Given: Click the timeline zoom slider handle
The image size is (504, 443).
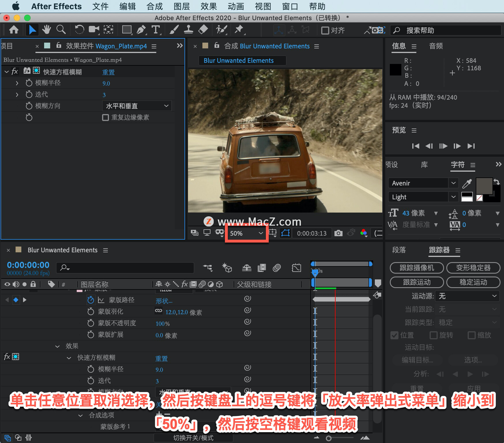Looking at the screenshot, I should click(x=328, y=438).
